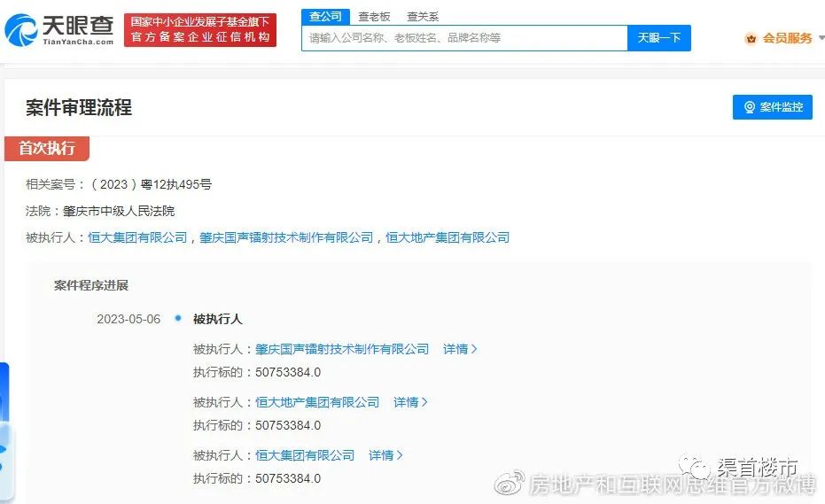Select the 首次执行 stage tag
The height and width of the screenshot is (504, 825).
[x=47, y=148]
